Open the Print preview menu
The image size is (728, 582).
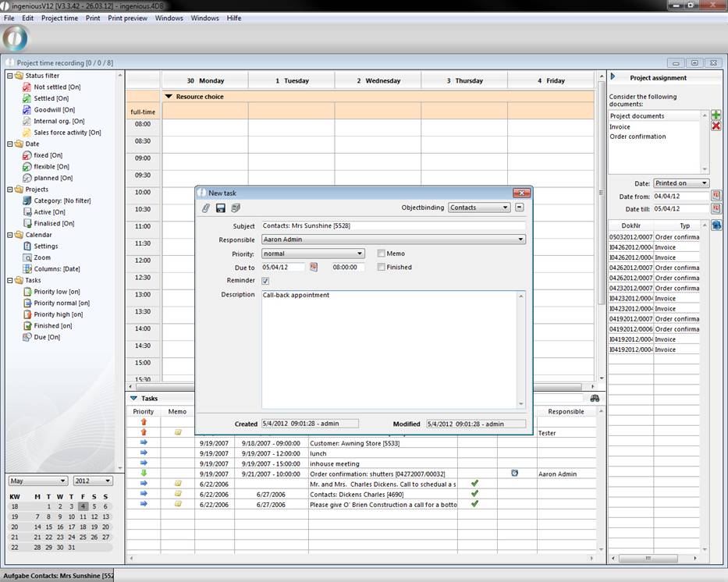point(127,18)
